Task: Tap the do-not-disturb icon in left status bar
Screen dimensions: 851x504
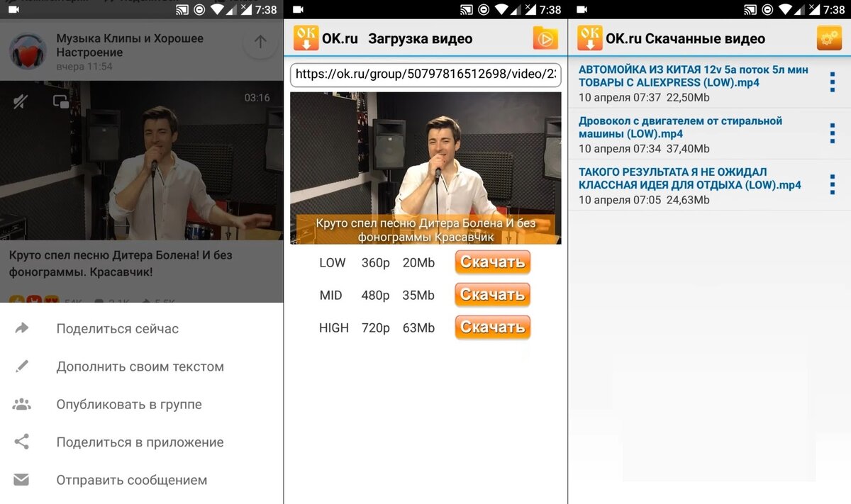Action: tap(199, 10)
